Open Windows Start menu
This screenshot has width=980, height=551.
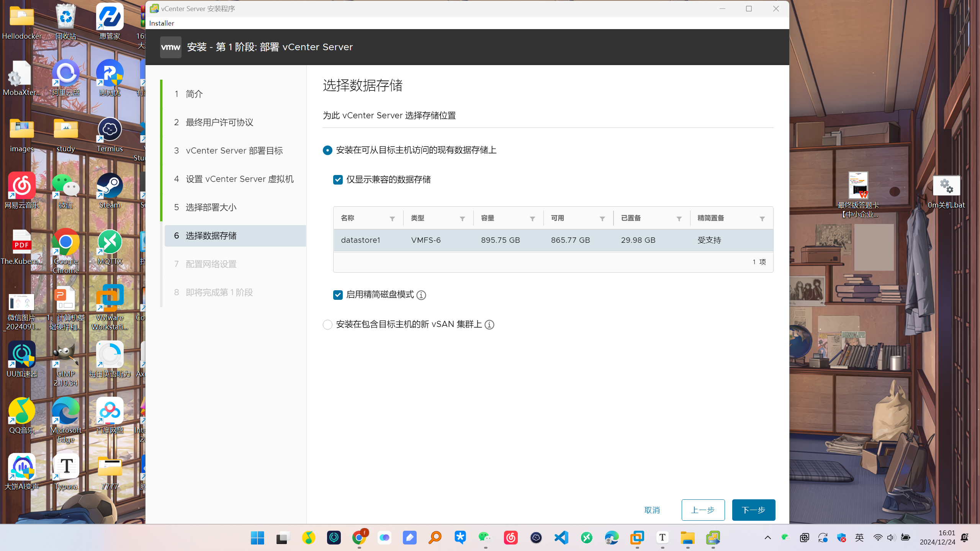click(257, 538)
